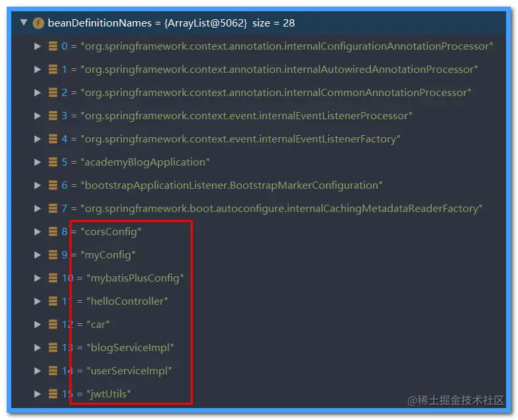Select the "blogServiceImpl" value
This screenshot has height=420, width=518.
click(x=130, y=348)
